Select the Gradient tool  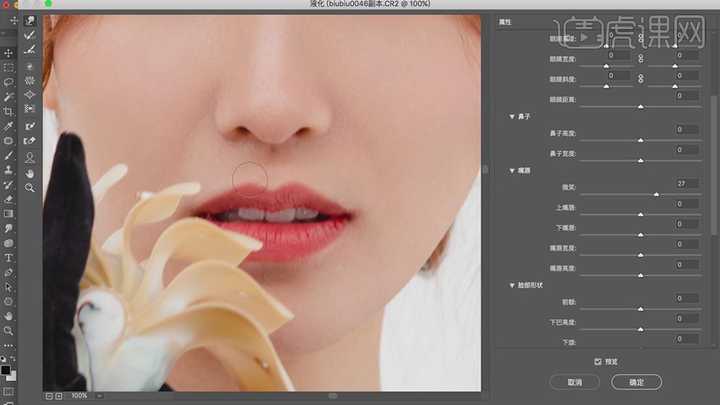8,214
